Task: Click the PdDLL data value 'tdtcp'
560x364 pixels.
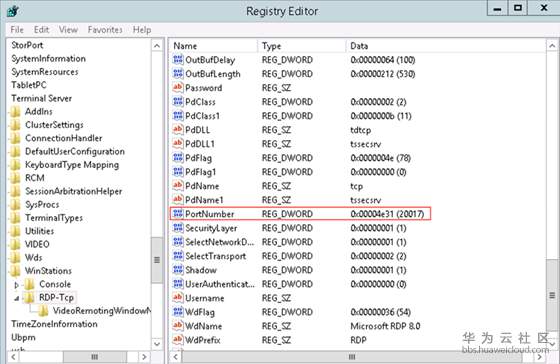Action: (x=361, y=130)
